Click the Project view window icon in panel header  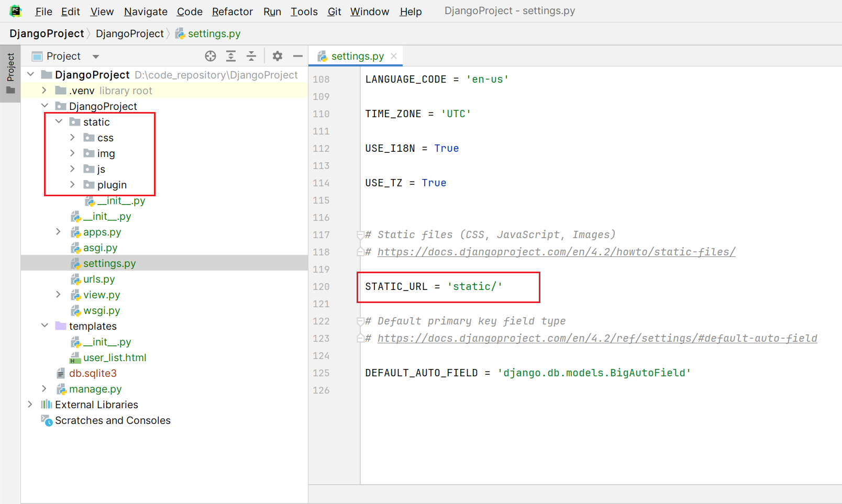pyautogui.click(x=37, y=56)
